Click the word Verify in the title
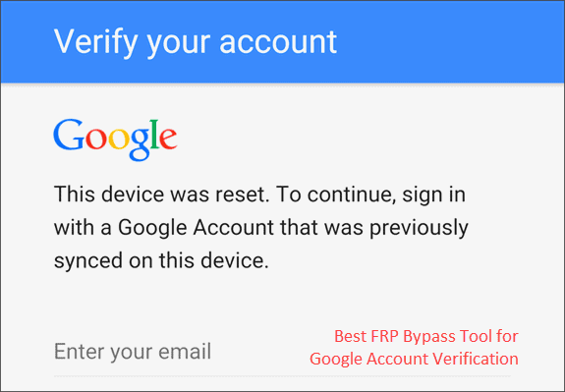 [95, 43]
